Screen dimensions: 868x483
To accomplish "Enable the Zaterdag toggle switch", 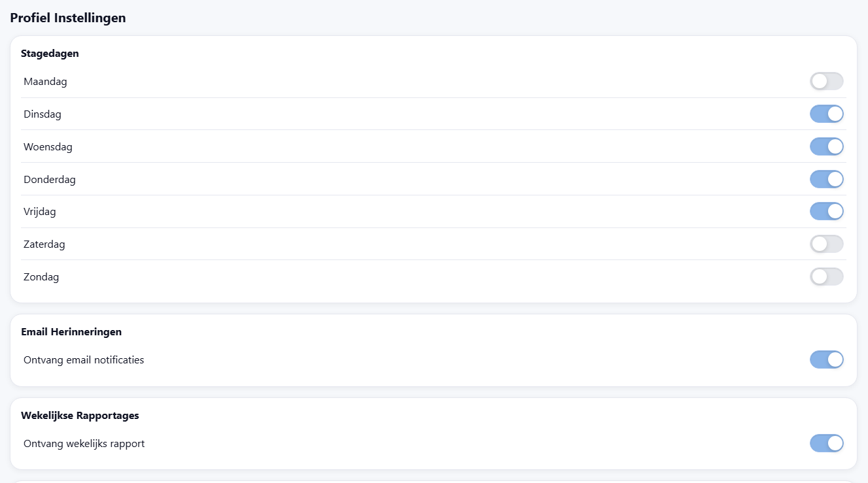I will coord(826,244).
